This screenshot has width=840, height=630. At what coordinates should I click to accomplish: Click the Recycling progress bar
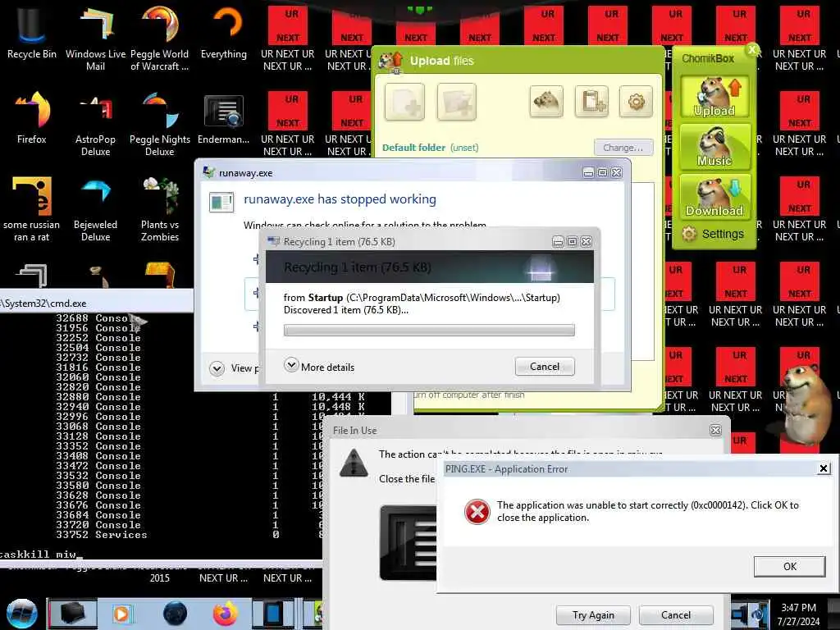pos(429,330)
